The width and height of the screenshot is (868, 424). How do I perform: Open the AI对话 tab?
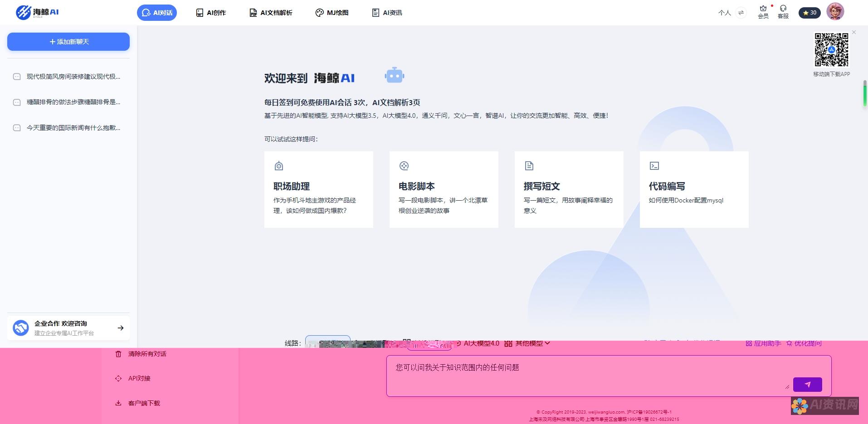pos(157,13)
